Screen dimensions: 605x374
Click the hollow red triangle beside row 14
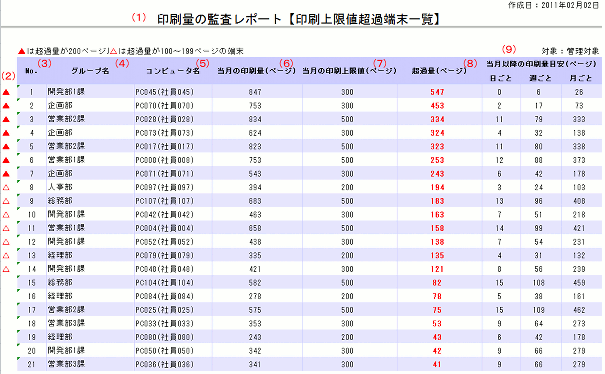pos(6,269)
